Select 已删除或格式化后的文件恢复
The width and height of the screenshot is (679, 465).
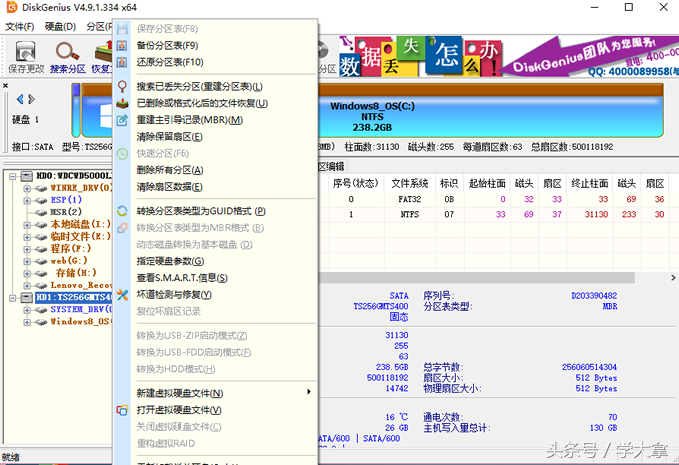click(216, 103)
